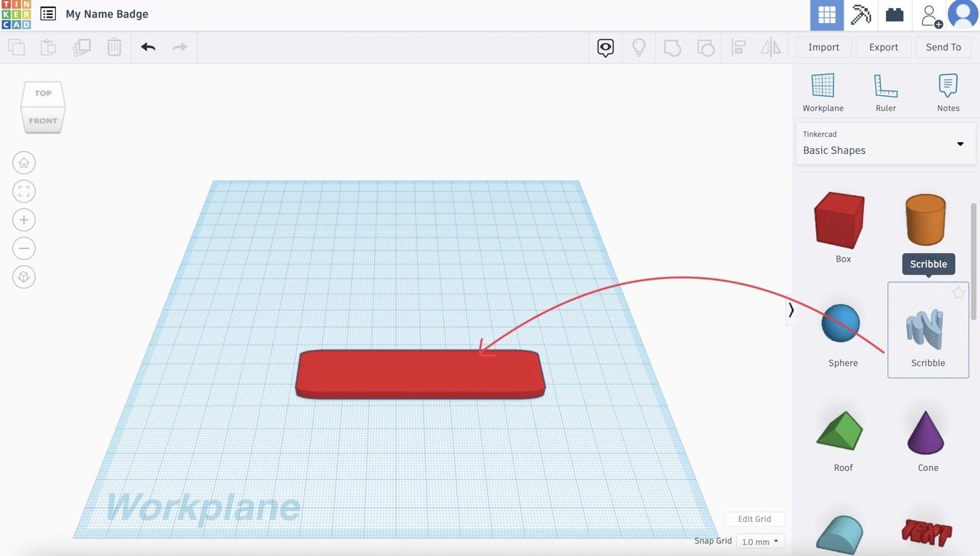Collapse the shapes panel with the chevron

pos(791,310)
